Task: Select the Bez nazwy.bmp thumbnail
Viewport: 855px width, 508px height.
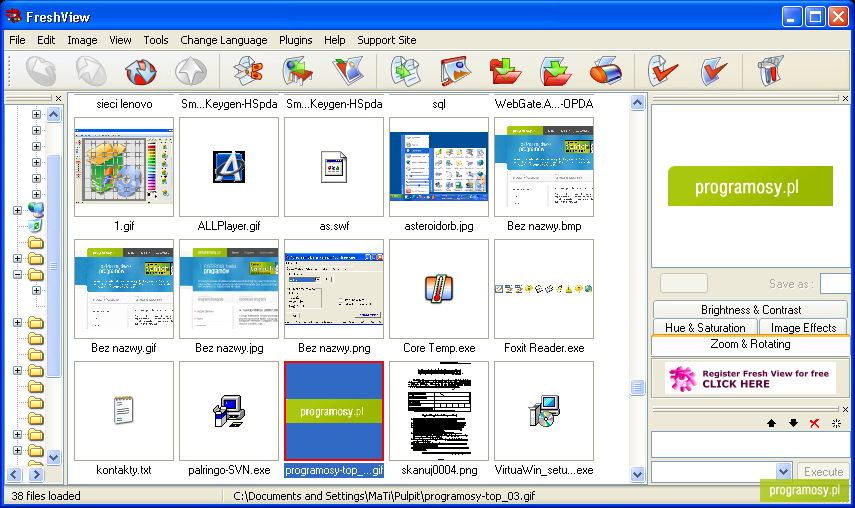Action: [x=544, y=167]
